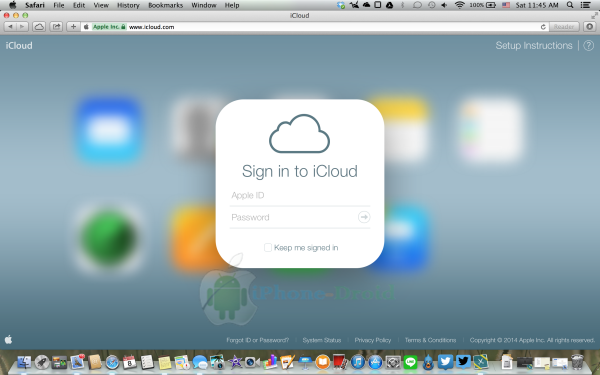Open the Time Machine menu bar icon
Viewport: 600px width, 375px height.
click(432, 5)
